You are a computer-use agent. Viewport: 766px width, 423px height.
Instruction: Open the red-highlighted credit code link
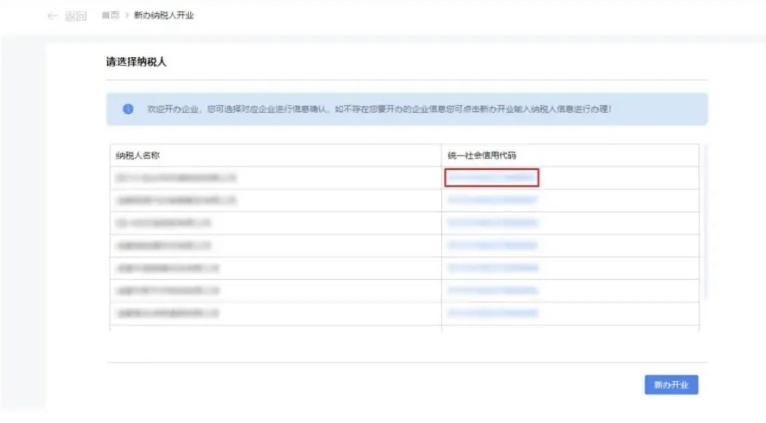click(492, 178)
